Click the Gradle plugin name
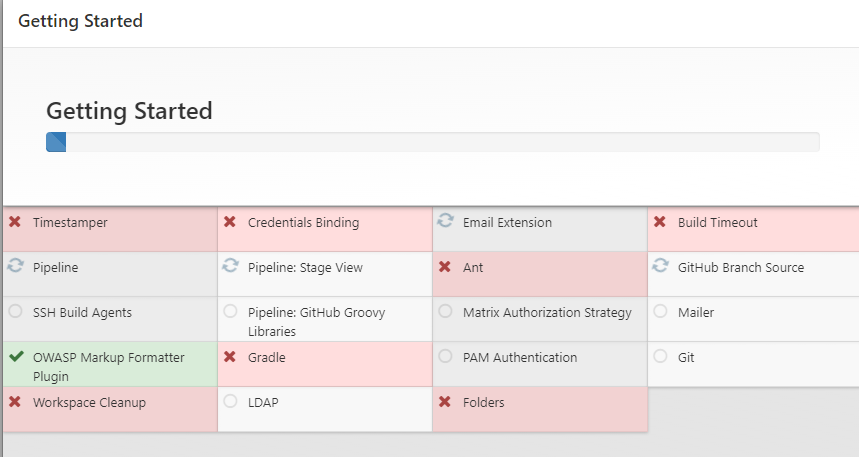 click(x=267, y=357)
